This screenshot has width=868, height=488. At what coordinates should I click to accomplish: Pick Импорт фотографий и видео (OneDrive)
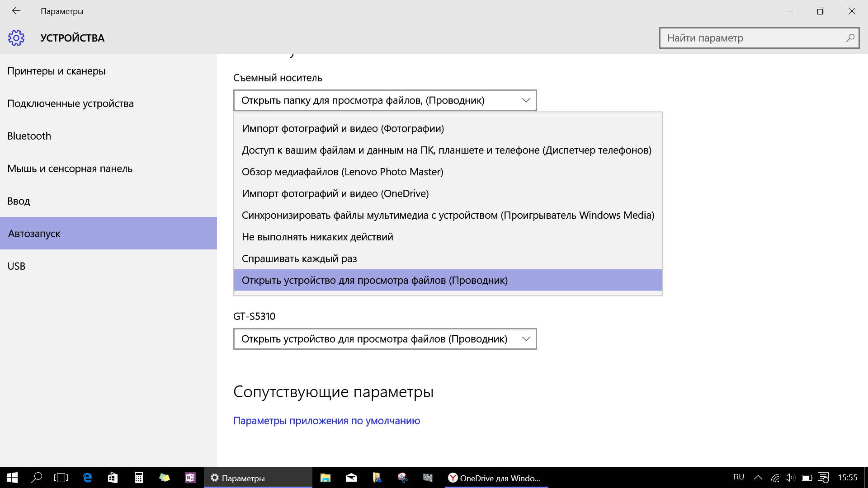[448, 193]
